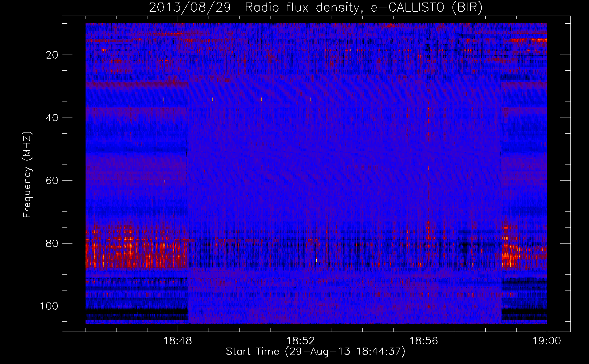
Task: Click the 80 MHz frequency tick label
Action: click(x=52, y=243)
